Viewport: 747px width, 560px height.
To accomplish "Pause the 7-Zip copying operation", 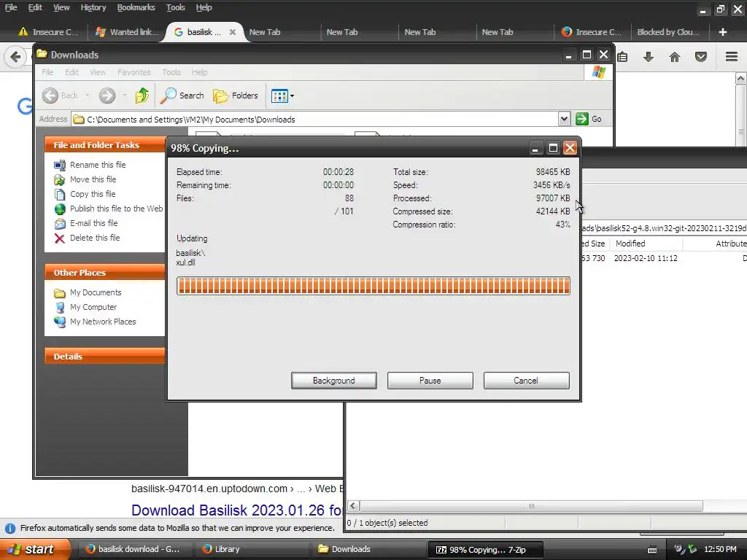I will (430, 381).
